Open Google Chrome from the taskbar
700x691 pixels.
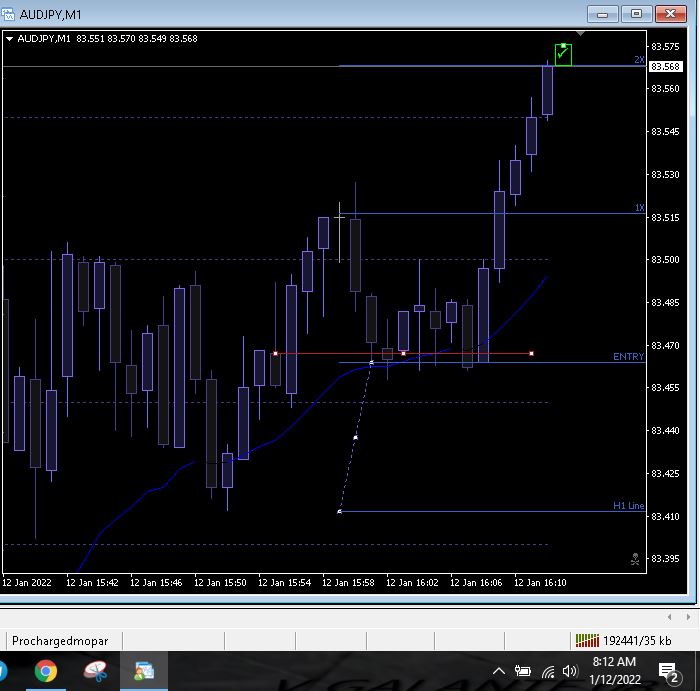pos(46,671)
